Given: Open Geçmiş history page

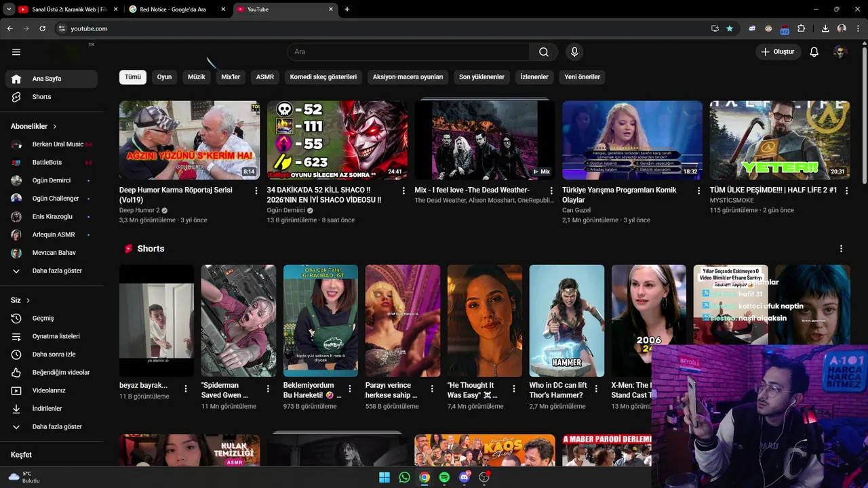Looking at the screenshot, I should pyautogui.click(x=52, y=318).
